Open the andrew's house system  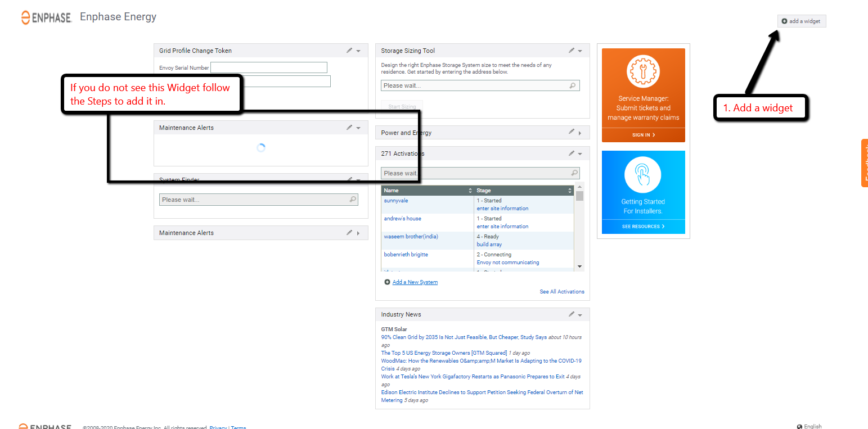(402, 219)
